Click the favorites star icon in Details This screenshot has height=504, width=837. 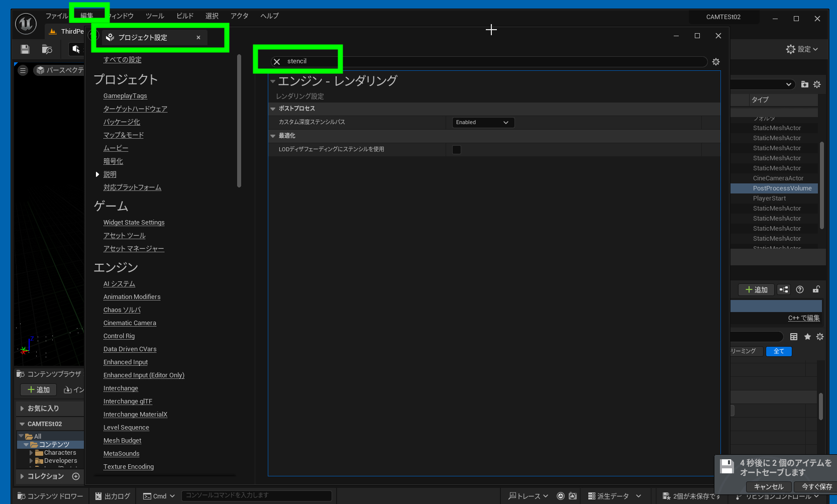tap(807, 337)
